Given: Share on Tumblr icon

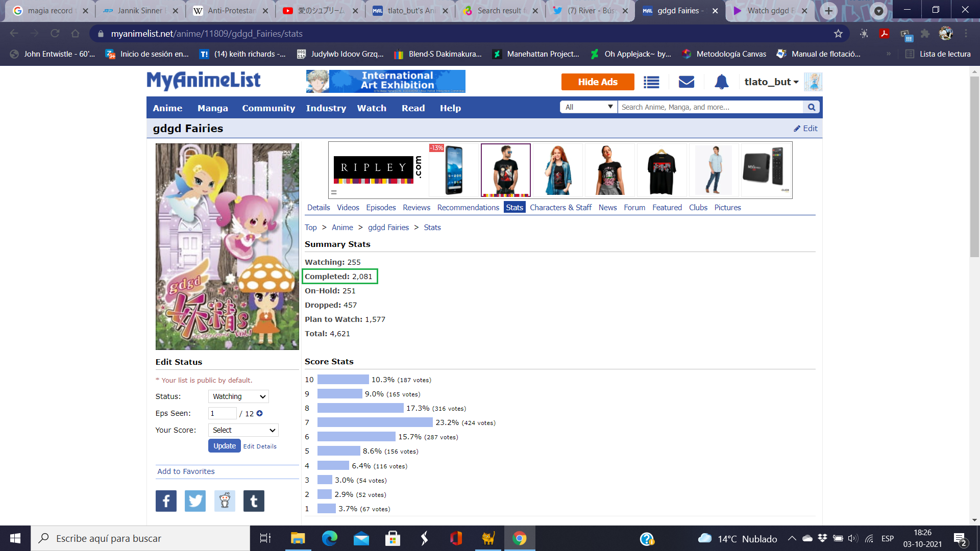Looking at the screenshot, I should 254,501.
